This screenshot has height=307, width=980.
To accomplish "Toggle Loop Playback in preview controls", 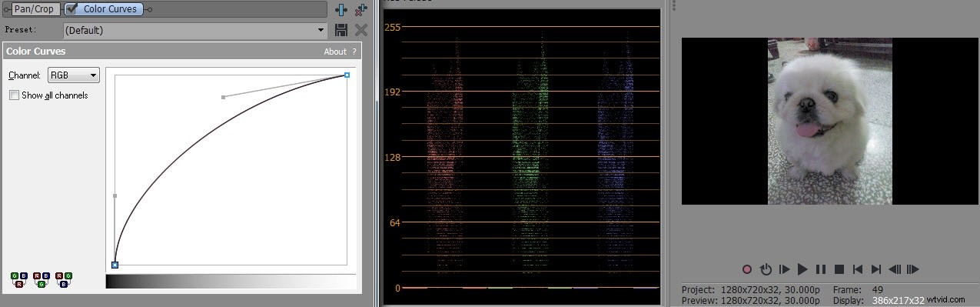I will (766, 269).
